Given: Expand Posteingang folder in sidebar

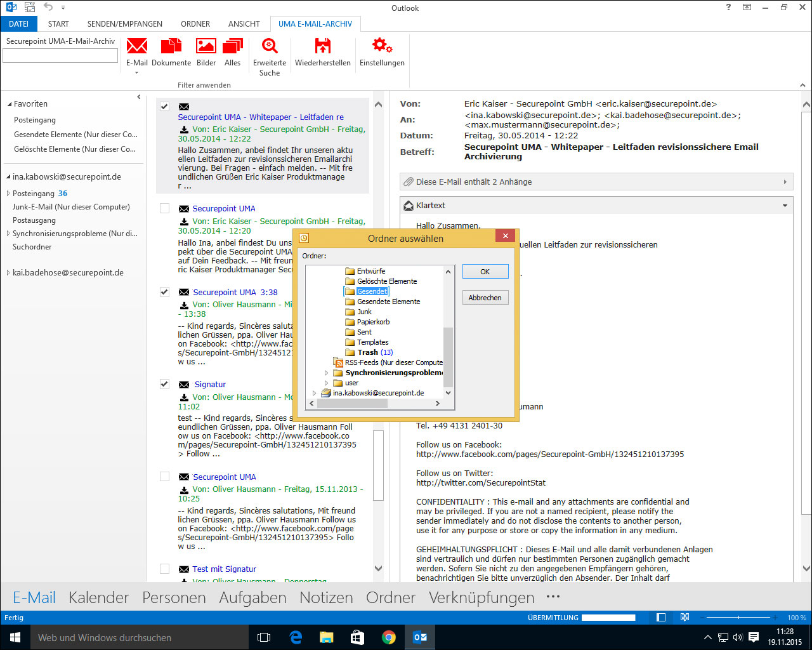Looking at the screenshot, I should (x=8, y=194).
